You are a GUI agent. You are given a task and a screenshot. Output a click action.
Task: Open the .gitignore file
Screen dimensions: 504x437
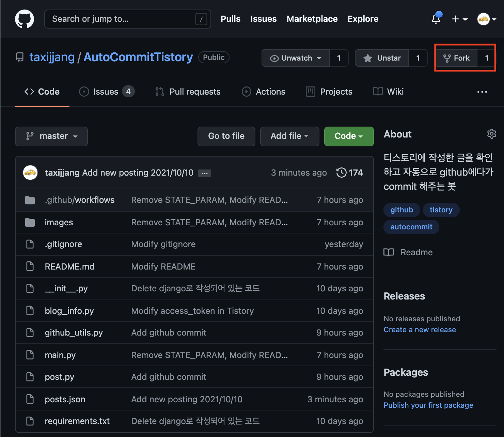(x=63, y=244)
